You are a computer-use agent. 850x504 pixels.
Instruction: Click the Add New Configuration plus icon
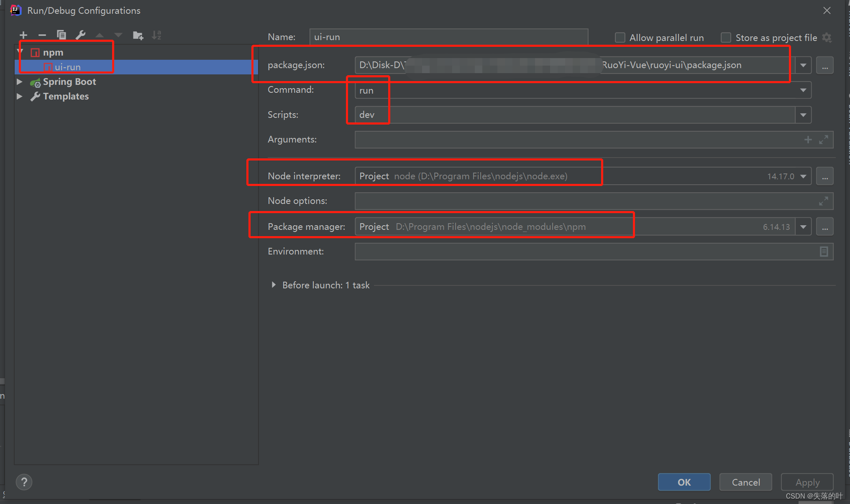click(x=23, y=35)
